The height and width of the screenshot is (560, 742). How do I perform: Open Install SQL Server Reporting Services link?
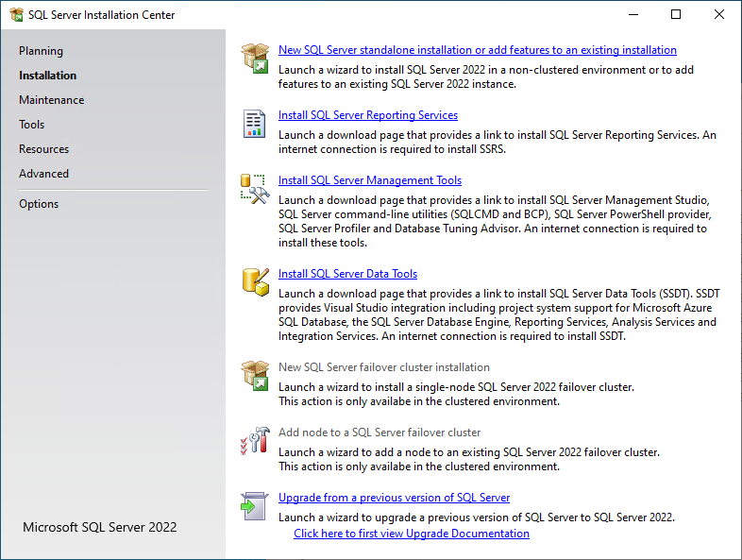(x=368, y=115)
